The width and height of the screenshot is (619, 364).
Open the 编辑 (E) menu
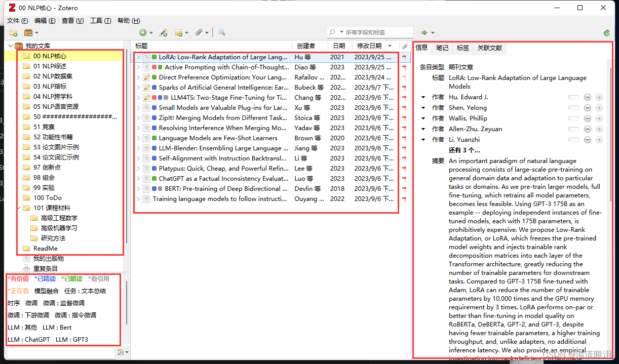pyautogui.click(x=45, y=21)
